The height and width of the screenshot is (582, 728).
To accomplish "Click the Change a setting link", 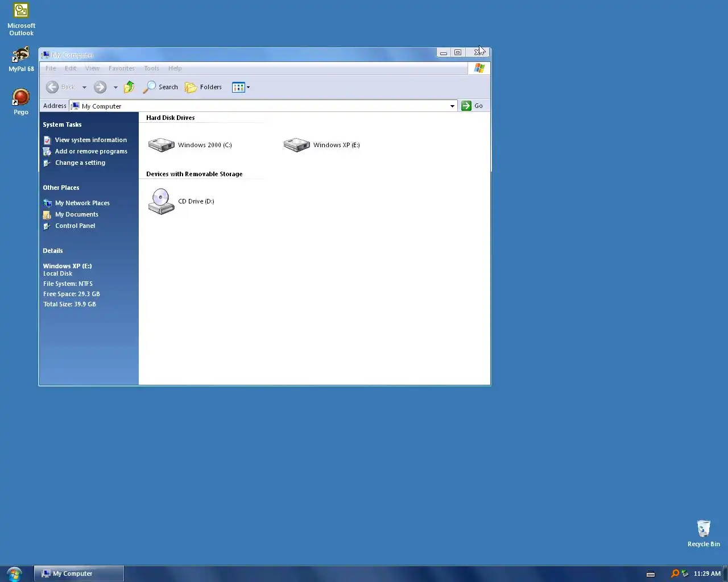I will click(80, 163).
